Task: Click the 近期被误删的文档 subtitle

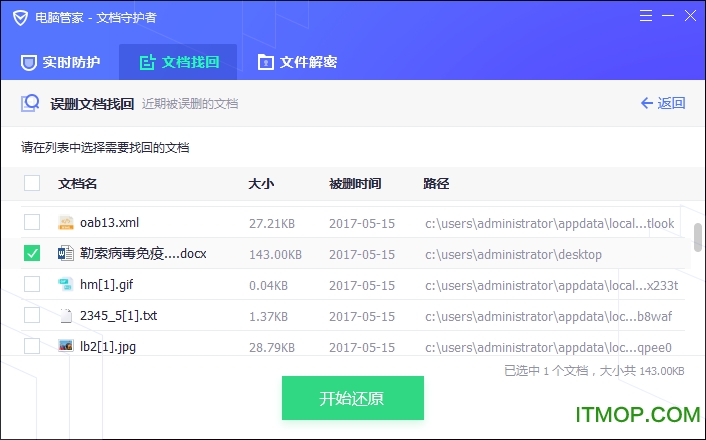Action: [x=190, y=104]
